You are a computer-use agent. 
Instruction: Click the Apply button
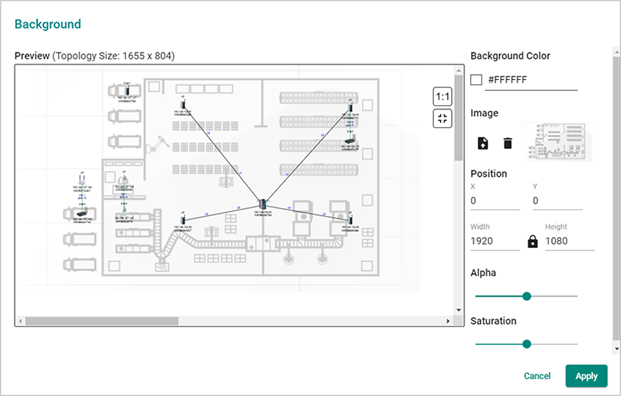click(x=586, y=376)
